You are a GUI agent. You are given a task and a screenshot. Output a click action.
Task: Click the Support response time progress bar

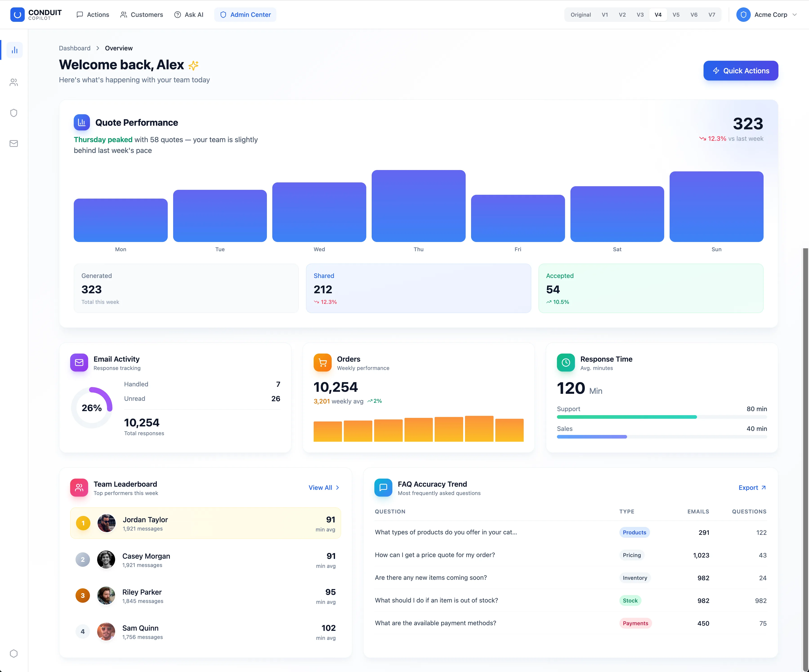pos(662,417)
